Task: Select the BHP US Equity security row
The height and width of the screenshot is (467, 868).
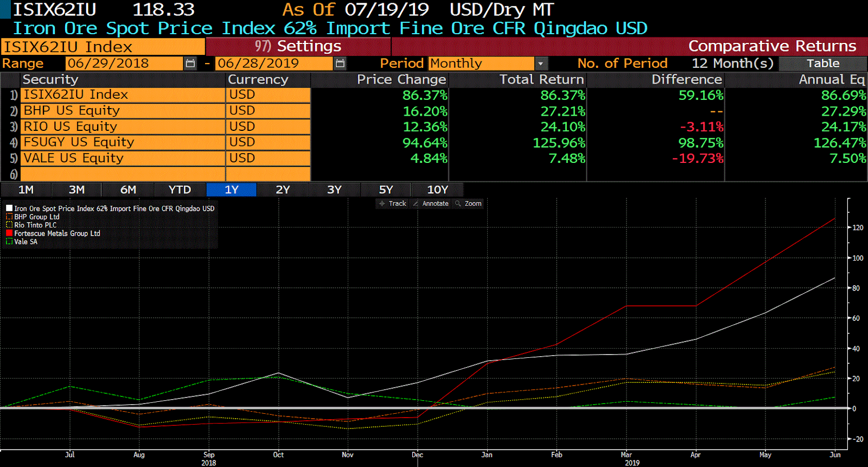Action: click(123, 111)
